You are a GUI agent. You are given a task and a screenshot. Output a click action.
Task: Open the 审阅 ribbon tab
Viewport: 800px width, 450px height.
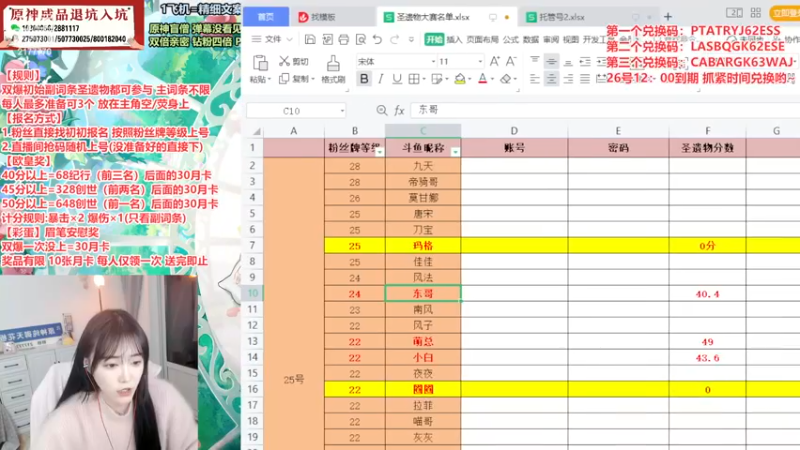[x=551, y=39]
